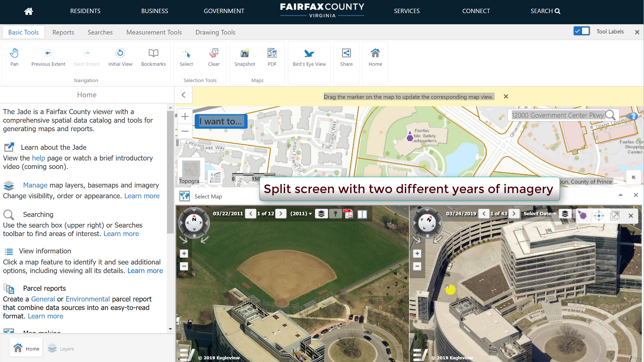Go to previous 2011 image
This screenshot has width=644, height=362.
(x=251, y=214)
